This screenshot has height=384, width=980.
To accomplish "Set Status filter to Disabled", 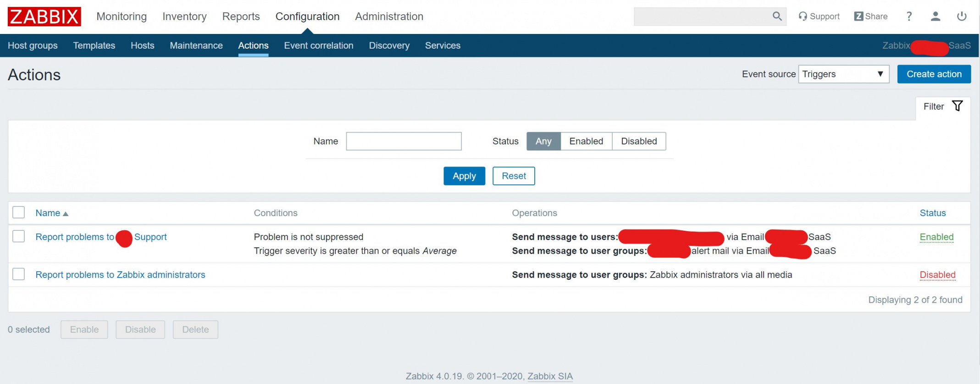I will click(x=639, y=141).
